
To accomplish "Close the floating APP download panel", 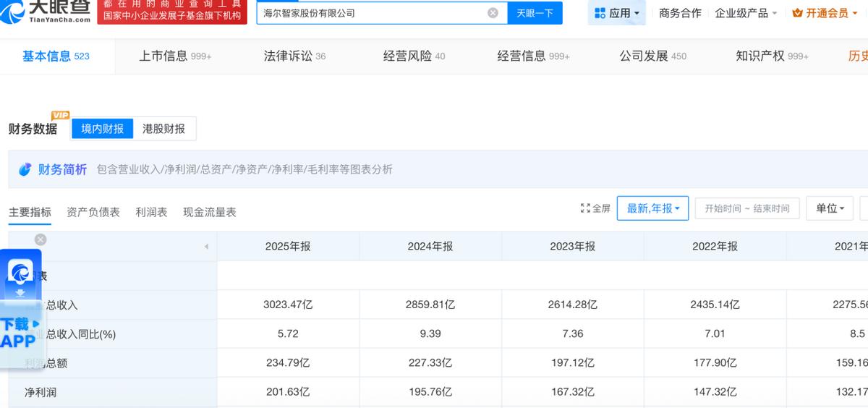I will pos(41,239).
